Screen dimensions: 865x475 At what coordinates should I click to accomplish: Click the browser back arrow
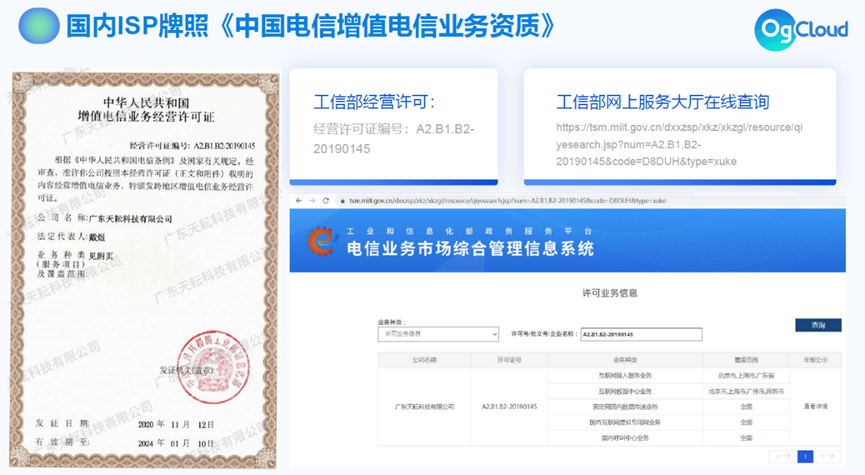pyautogui.click(x=298, y=201)
